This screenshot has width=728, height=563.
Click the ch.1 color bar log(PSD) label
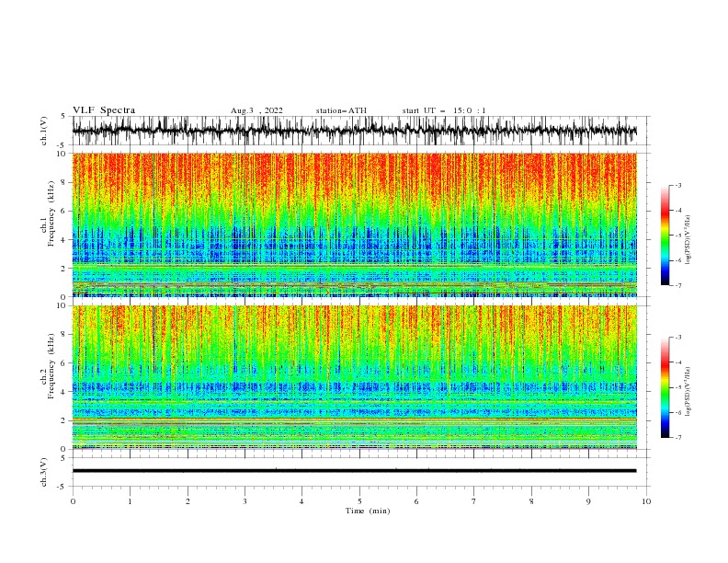coord(688,240)
